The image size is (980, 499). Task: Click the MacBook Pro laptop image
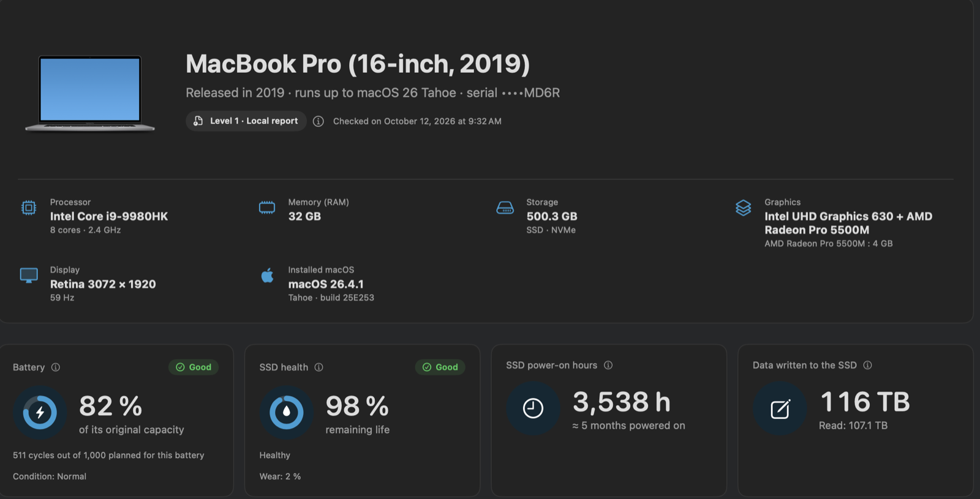tap(90, 93)
